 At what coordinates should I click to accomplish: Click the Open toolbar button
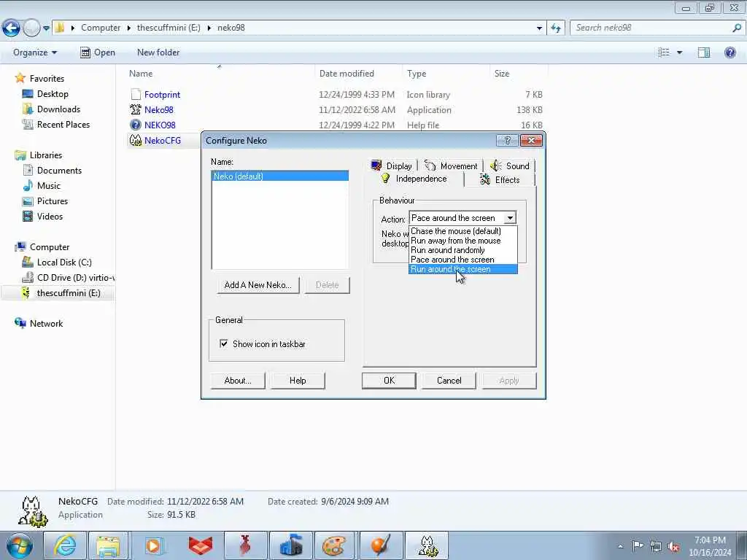(98, 52)
